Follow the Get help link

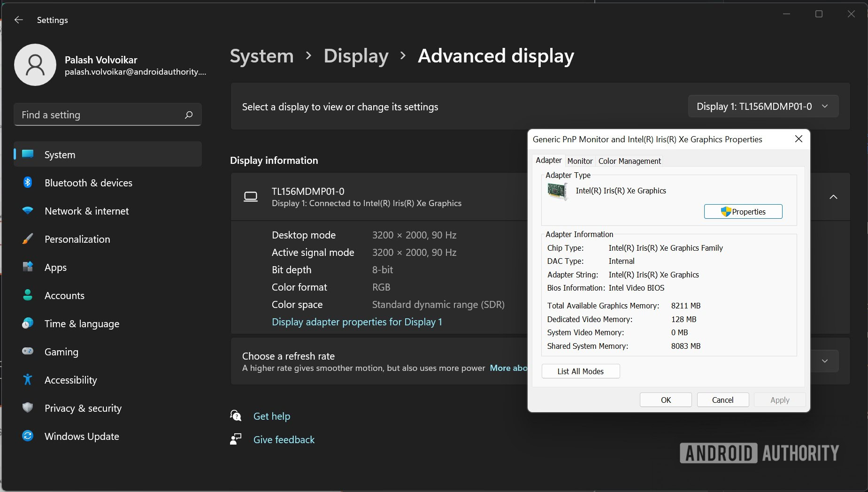click(x=272, y=416)
